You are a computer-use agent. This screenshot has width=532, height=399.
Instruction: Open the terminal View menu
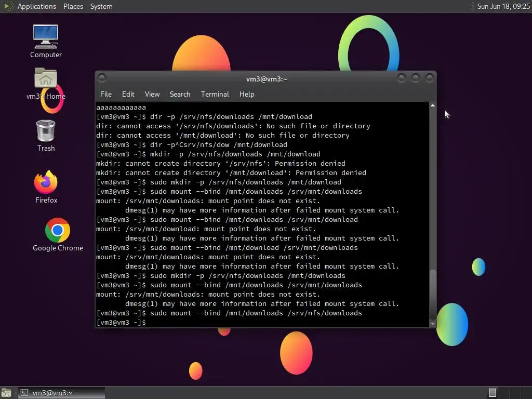pyautogui.click(x=152, y=95)
